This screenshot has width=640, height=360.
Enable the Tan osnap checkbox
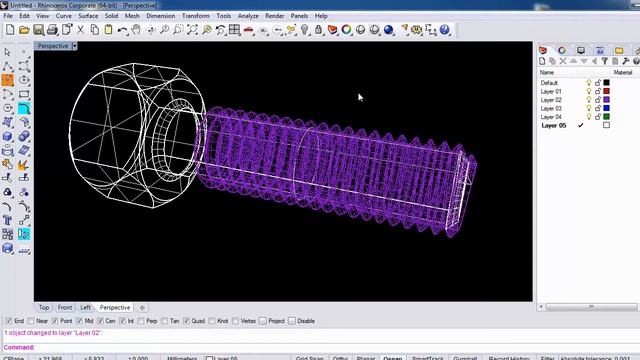tap(164, 321)
